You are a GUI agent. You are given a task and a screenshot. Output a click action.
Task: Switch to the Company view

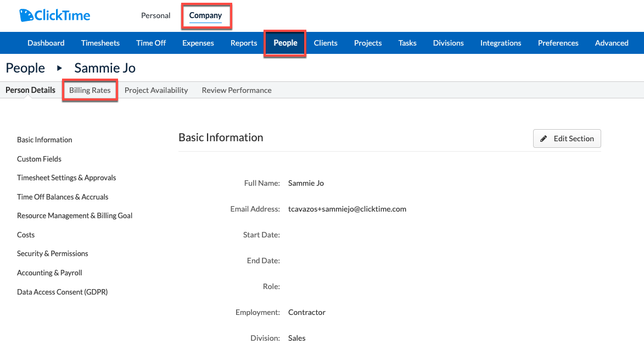click(205, 15)
